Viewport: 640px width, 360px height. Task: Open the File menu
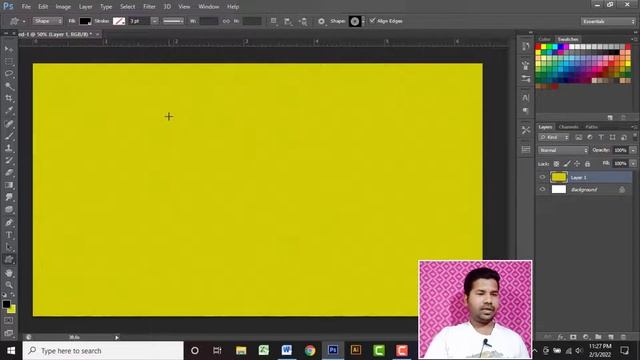pyautogui.click(x=26, y=7)
